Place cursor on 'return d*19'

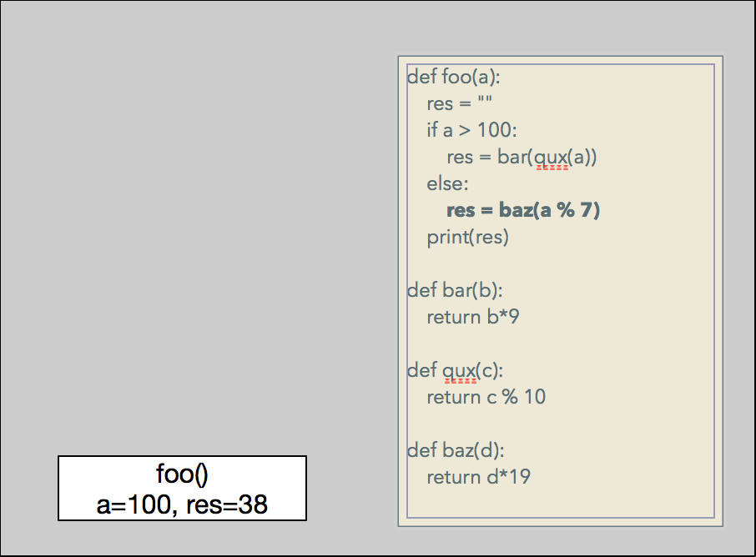pos(478,478)
